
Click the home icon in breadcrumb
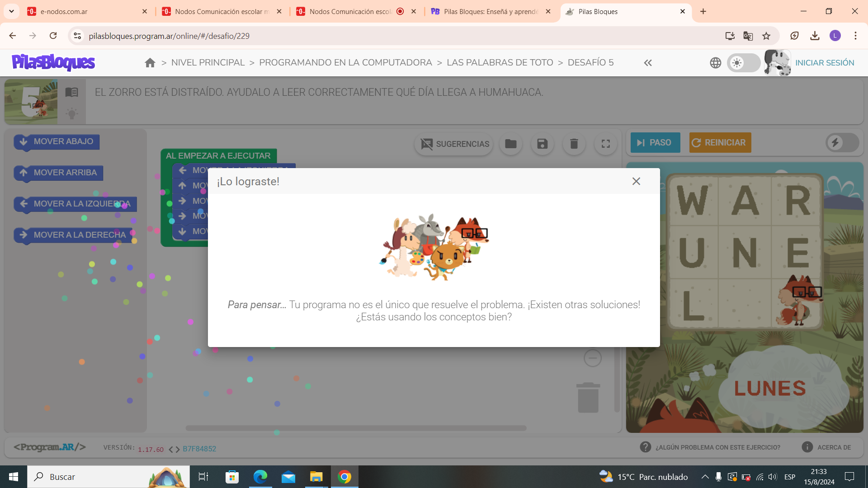pyautogui.click(x=150, y=63)
